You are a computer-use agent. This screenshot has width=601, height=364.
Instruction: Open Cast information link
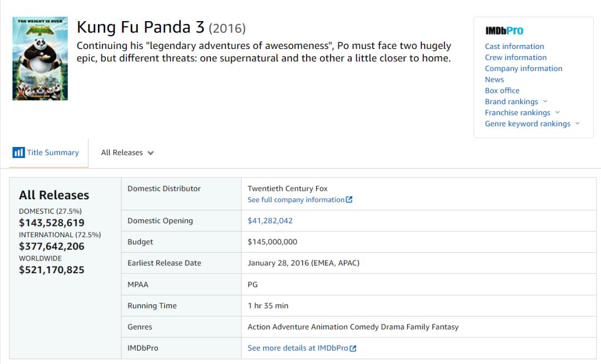coord(514,46)
